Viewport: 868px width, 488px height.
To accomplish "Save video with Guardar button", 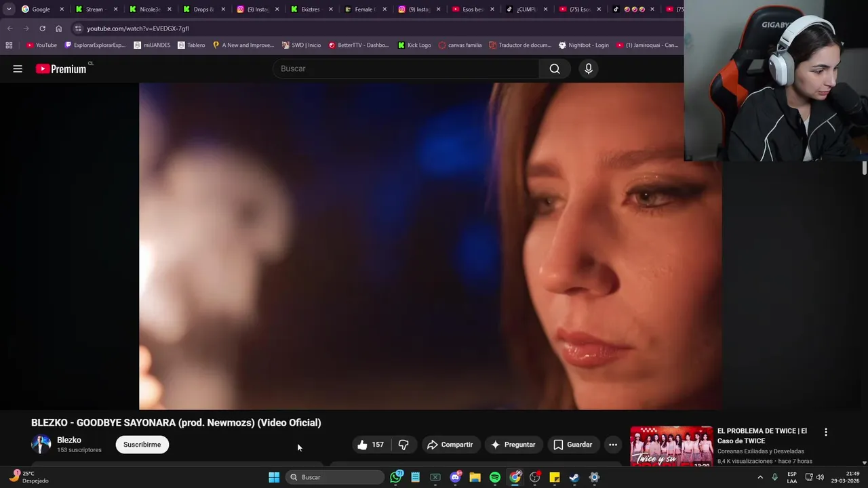I will pos(573,445).
